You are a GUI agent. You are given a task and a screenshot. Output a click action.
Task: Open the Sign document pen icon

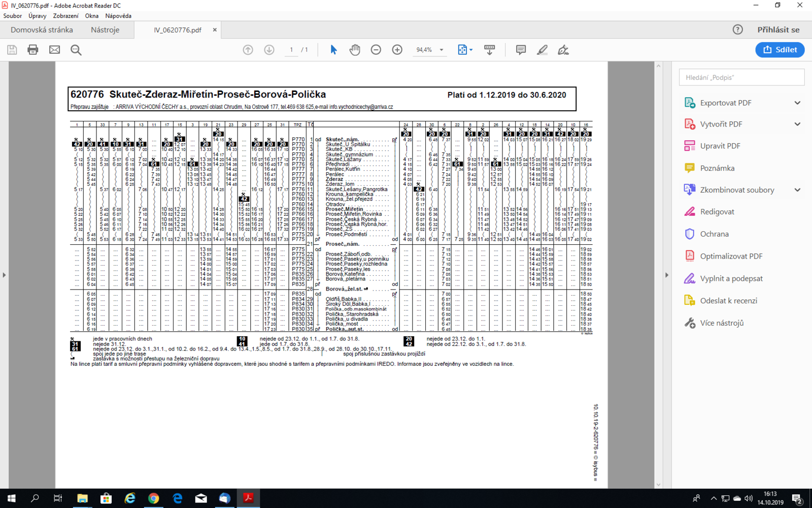pos(563,50)
